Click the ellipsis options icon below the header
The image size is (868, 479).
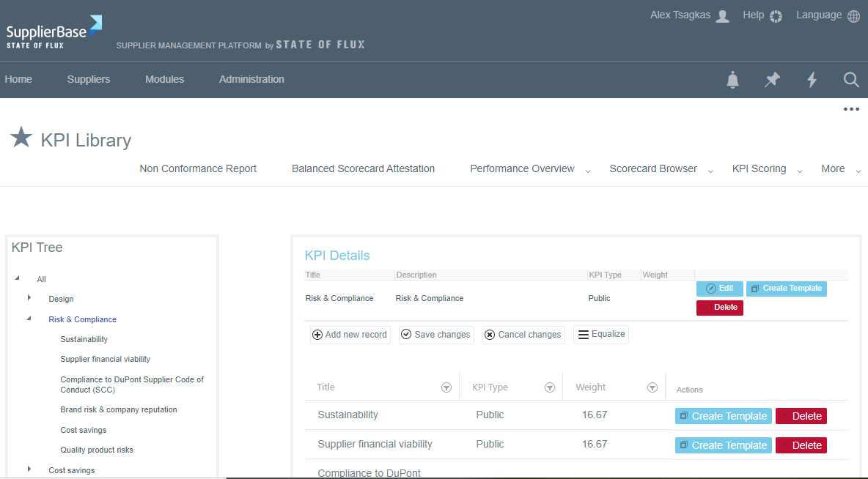(851, 108)
